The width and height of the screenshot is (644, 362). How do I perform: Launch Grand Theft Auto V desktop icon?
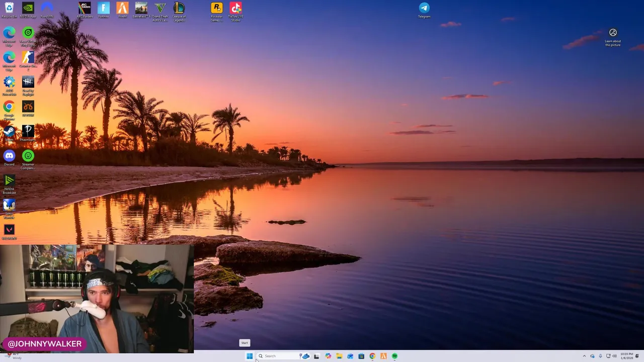pos(160,12)
